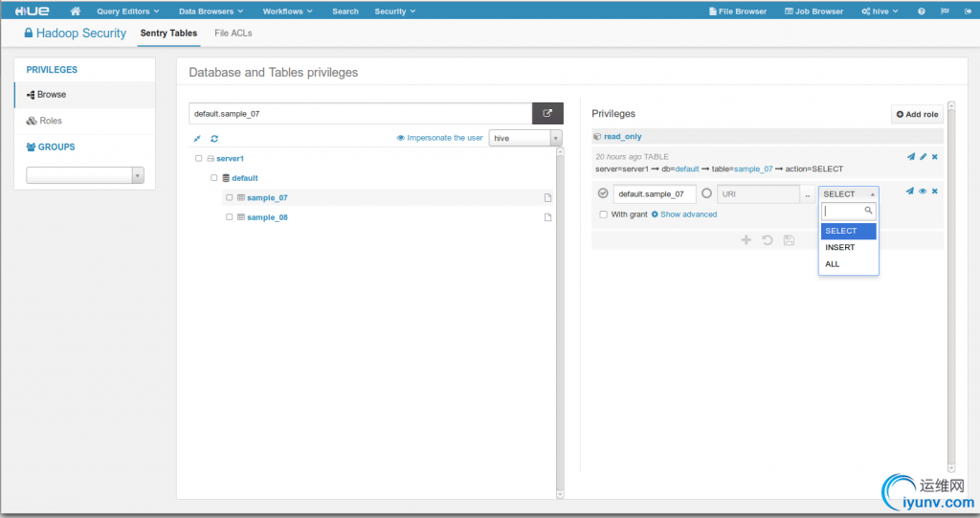980x518 pixels.
Task: Save privileges with the floppy disk icon
Action: tap(789, 240)
